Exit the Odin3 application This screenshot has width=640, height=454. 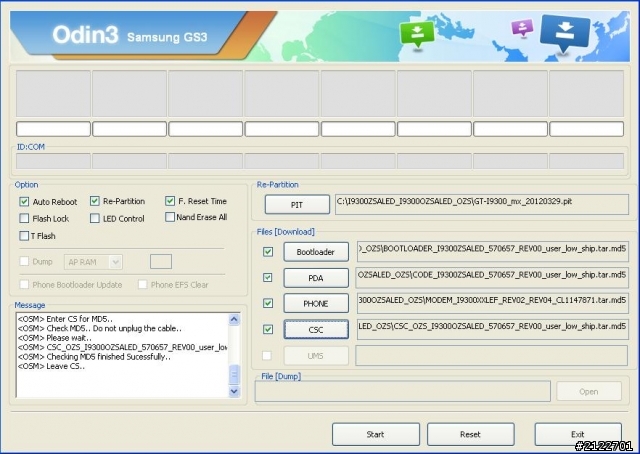point(578,434)
